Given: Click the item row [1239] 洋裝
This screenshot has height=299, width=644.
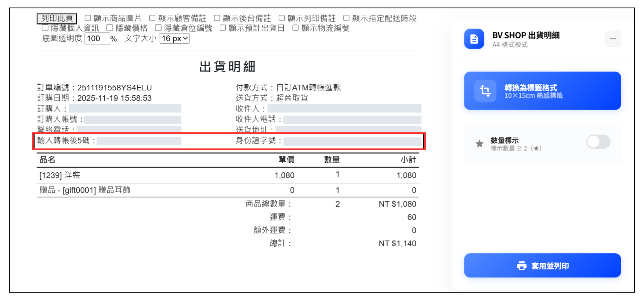Looking at the screenshot, I should 228,175.
